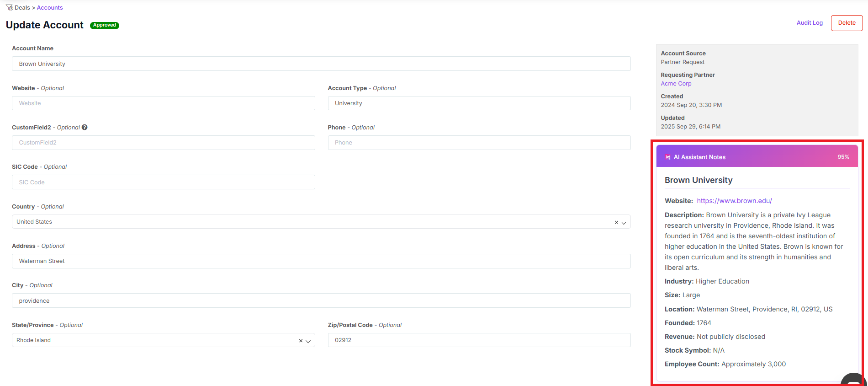This screenshot has width=868, height=386.
Task: Focus the Zip/Postal Code field
Action: click(x=479, y=340)
